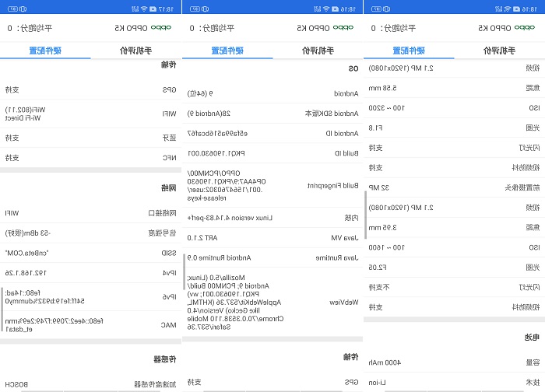545x392 pixels.
Task: Select the 网络接口 WIFI row
Action: coord(91,213)
